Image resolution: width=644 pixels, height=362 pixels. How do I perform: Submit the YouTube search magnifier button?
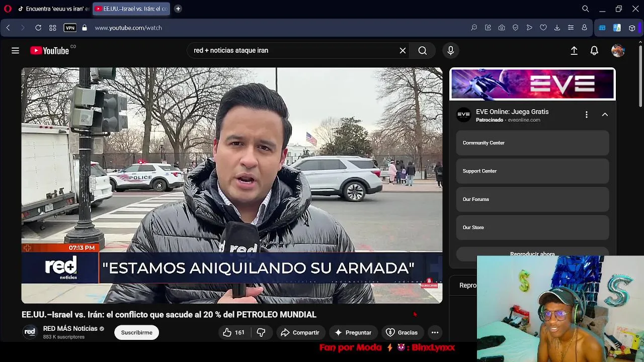tap(423, 50)
